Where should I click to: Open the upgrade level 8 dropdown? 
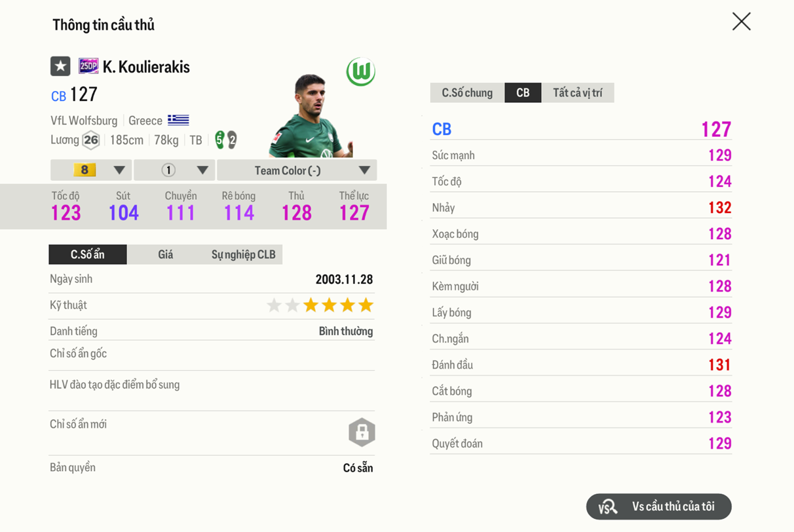pos(91,170)
